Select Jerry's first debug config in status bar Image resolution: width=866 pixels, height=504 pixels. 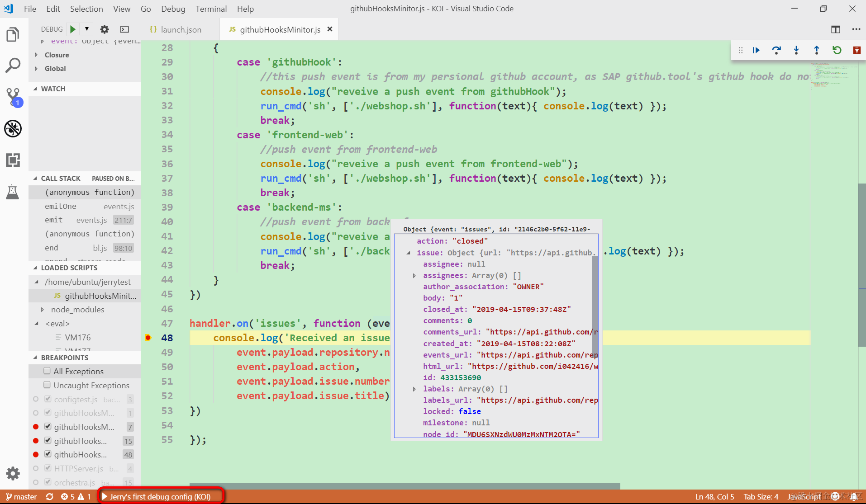pos(156,496)
